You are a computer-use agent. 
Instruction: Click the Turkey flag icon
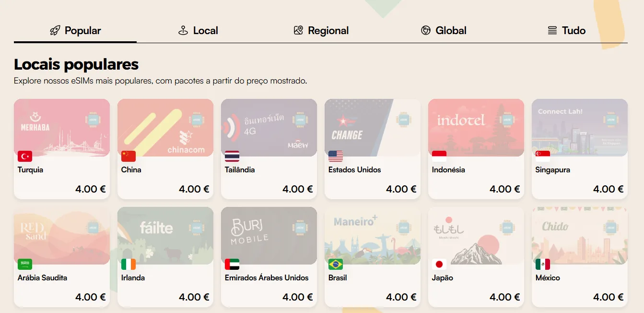pos(25,156)
